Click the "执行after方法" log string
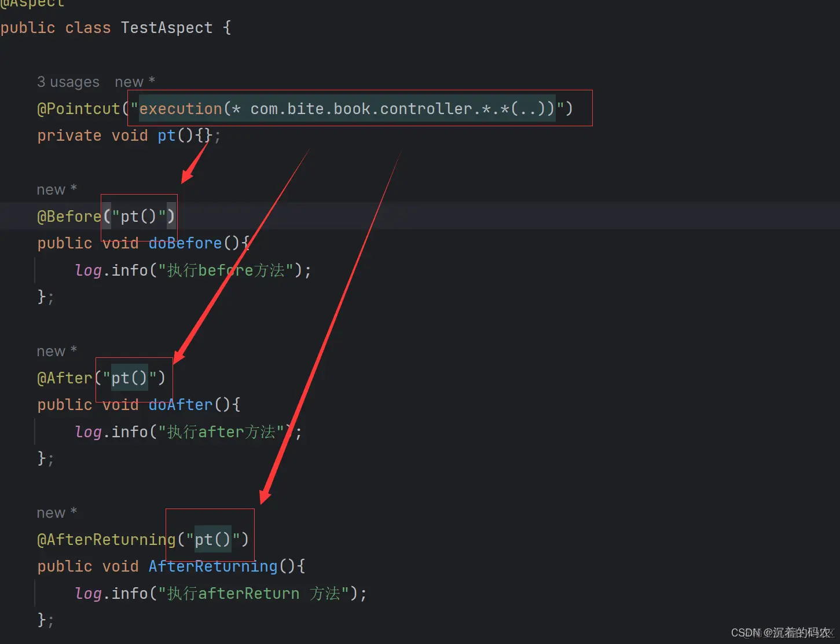Viewport: 840px width, 644px height. (221, 432)
